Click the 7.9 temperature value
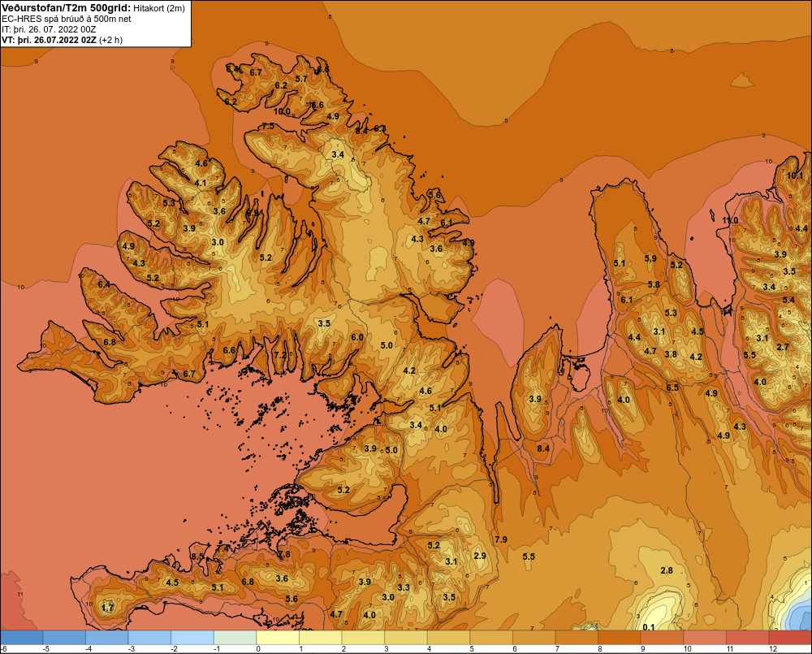This screenshot has height=654, width=812. (x=501, y=539)
